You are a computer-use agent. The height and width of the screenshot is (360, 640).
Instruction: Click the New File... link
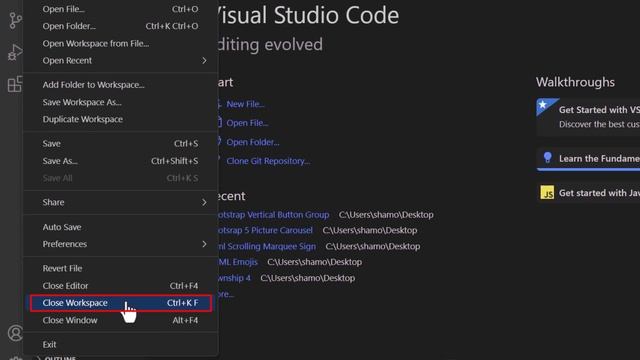tap(245, 104)
